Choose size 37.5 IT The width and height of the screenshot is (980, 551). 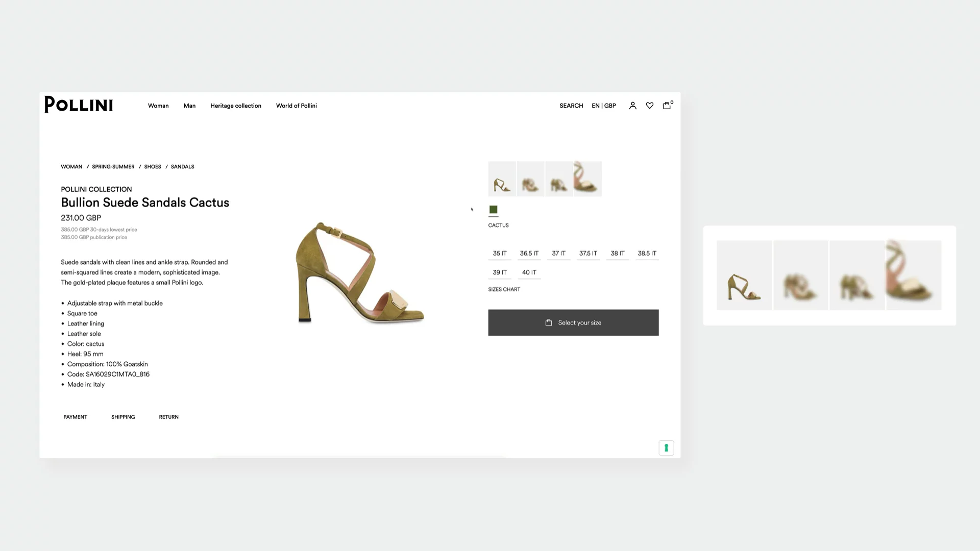coord(588,254)
